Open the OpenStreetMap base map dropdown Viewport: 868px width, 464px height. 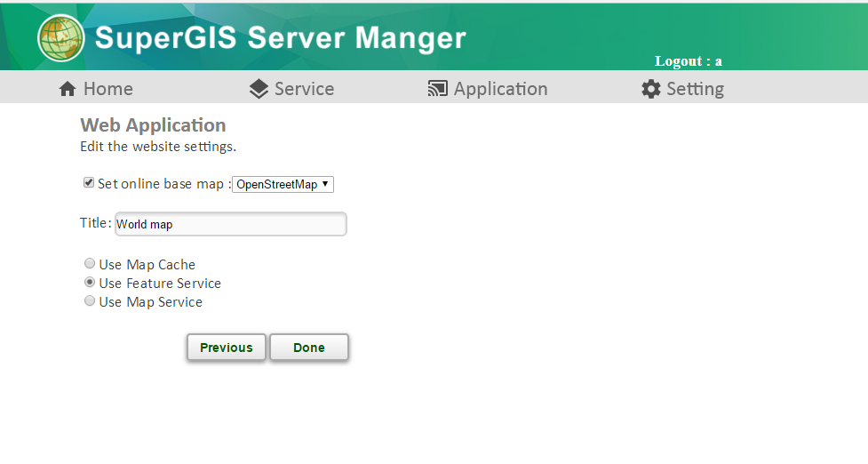[x=283, y=185]
